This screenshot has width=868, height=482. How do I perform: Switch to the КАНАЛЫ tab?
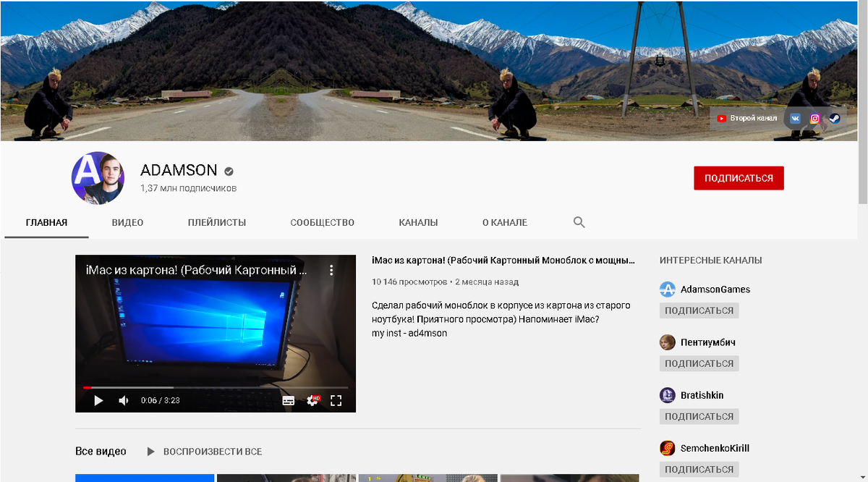[418, 222]
